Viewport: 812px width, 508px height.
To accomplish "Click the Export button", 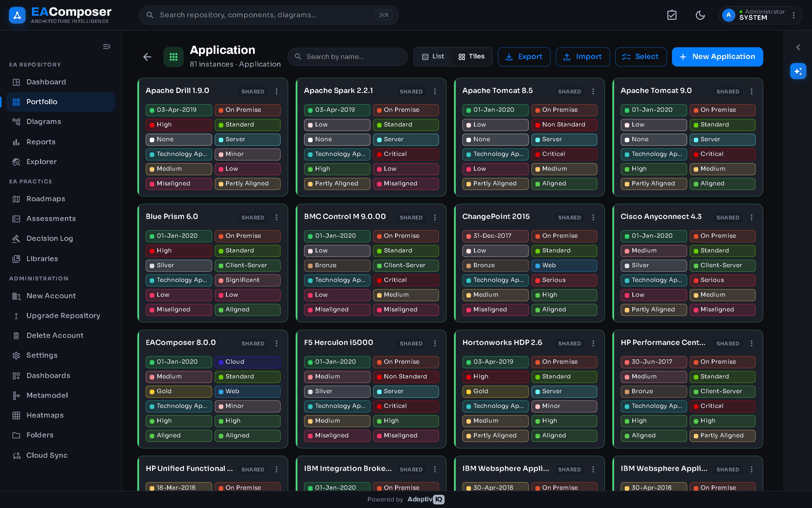I will click(524, 57).
